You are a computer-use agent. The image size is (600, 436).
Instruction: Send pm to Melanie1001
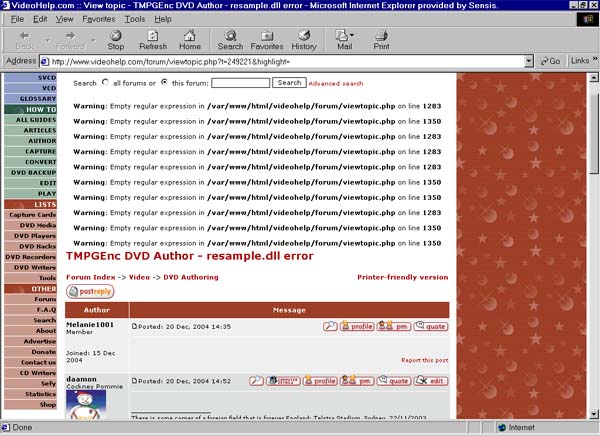[394, 326]
